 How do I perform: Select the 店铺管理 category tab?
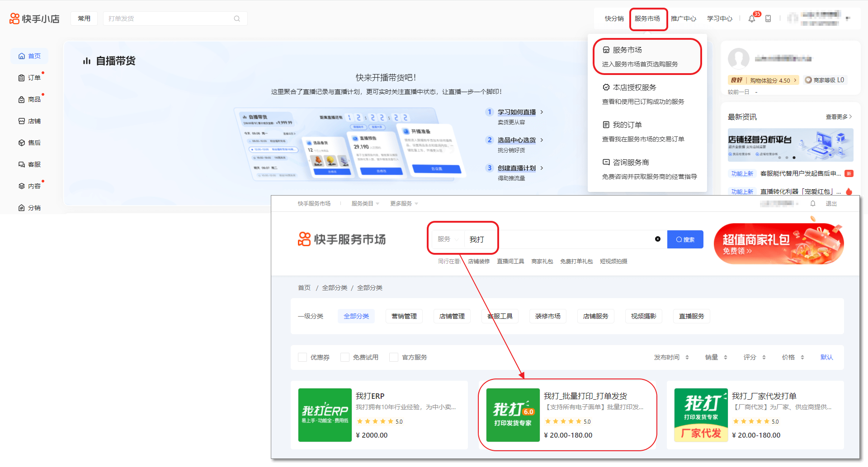click(x=452, y=316)
